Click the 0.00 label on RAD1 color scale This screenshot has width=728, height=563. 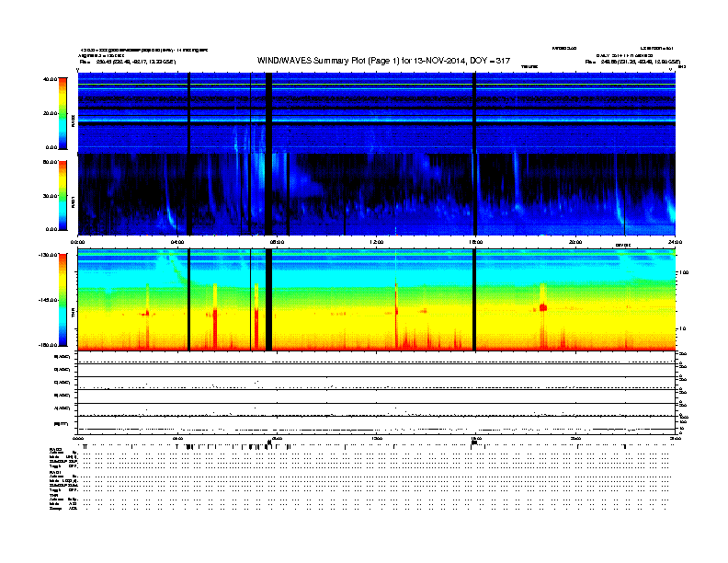point(51,229)
